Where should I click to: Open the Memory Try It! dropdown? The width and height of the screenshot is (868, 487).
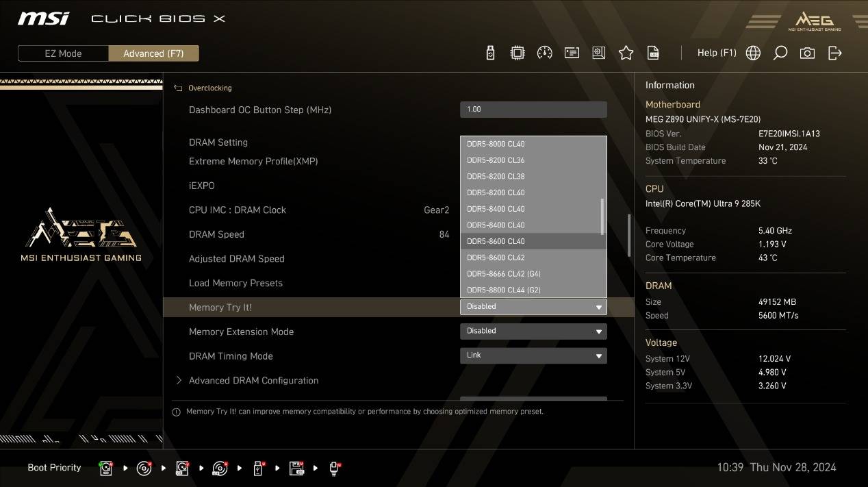[533, 307]
